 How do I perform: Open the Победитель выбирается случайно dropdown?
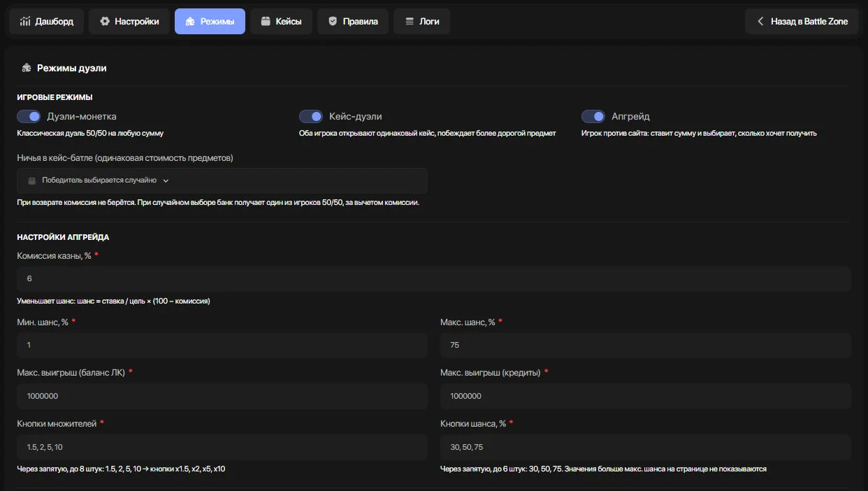pyautogui.click(x=222, y=180)
